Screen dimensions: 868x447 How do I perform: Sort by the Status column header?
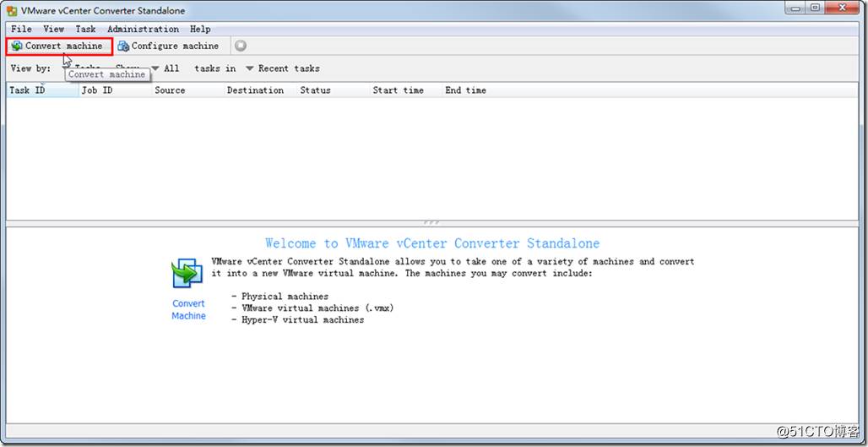[x=315, y=90]
